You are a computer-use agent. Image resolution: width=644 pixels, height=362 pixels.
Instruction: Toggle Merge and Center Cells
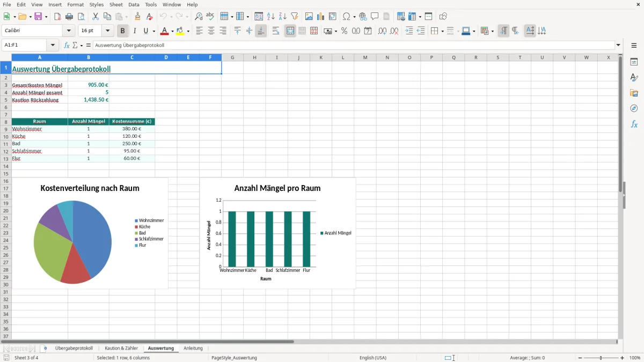click(x=290, y=31)
